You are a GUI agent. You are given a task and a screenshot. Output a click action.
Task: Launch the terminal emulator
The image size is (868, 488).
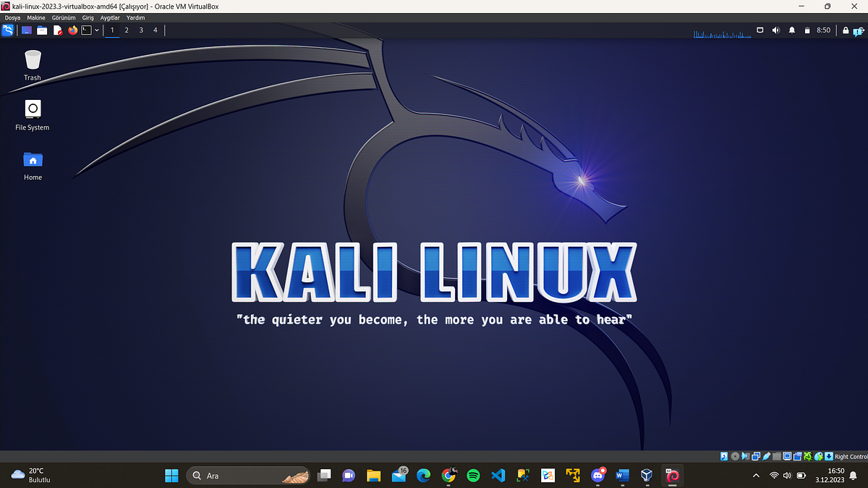87,30
